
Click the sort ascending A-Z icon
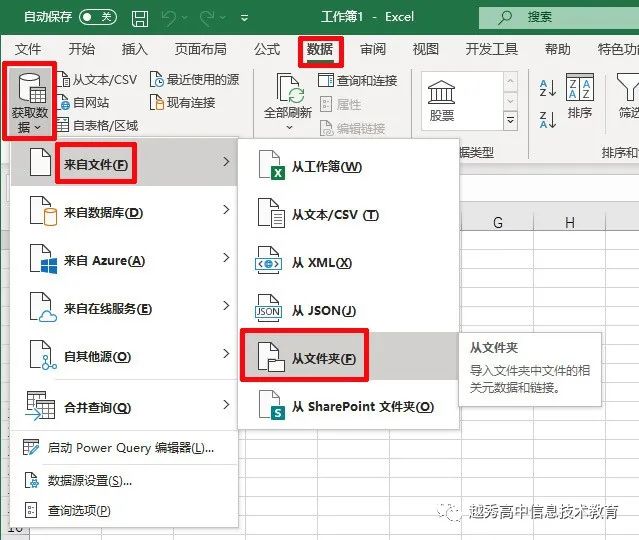[547, 88]
